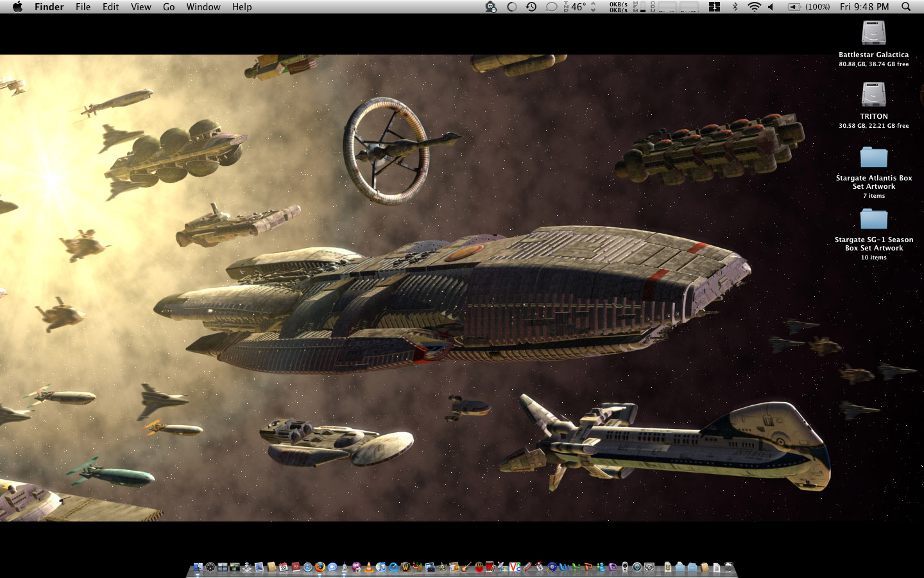This screenshot has height=578, width=924.
Task: Open the Time Machine menu bar icon
Action: [531, 7]
